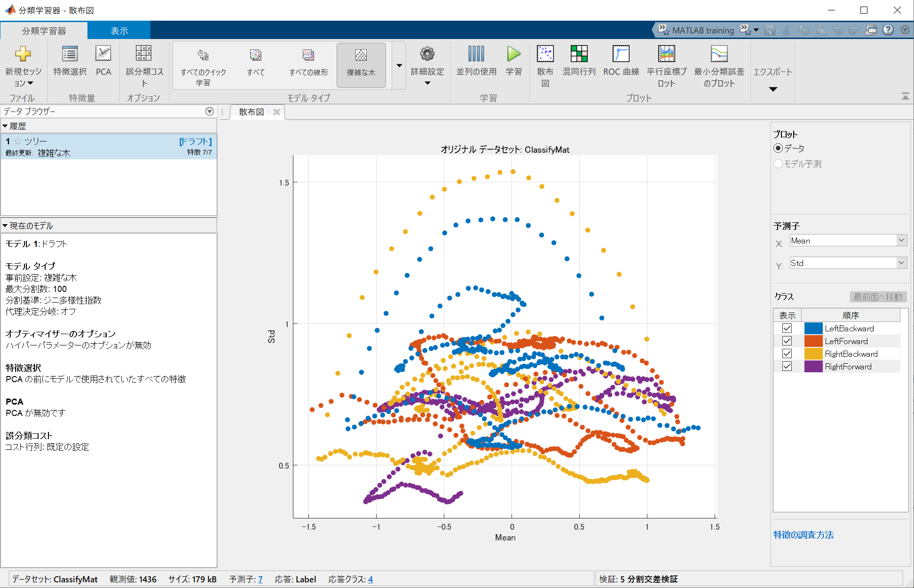Open 詳細設定 advanced settings gear
This screenshot has width=914, height=588.
[427, 65]
